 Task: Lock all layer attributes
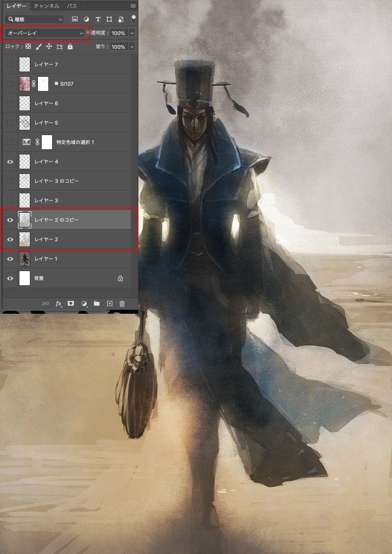(70, 46)
